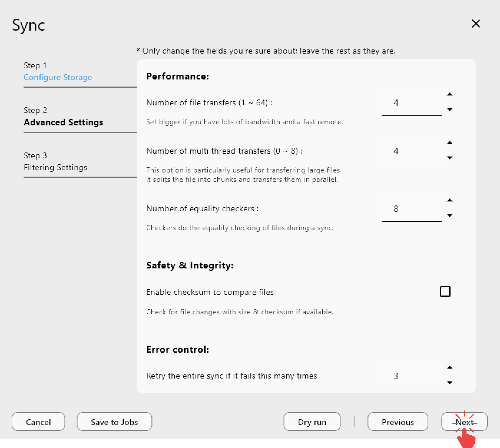Switch to Step 3 Filtering Settings
Image resolution: width=500 pixels, height=448 pixels.
(x=55, y=167)
